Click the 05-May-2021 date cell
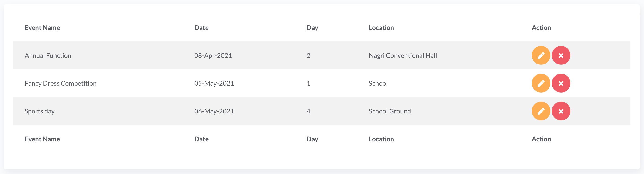 tap(214, 84)
